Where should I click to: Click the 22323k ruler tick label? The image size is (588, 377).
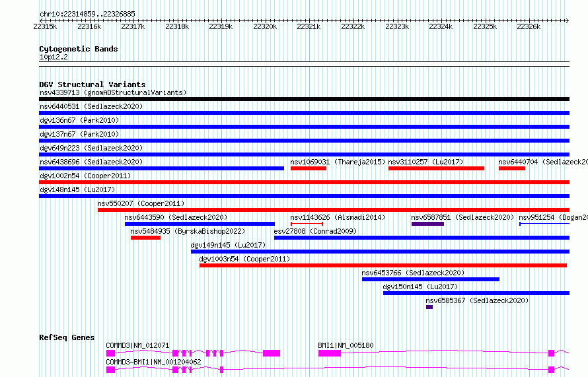click(397, 26)
